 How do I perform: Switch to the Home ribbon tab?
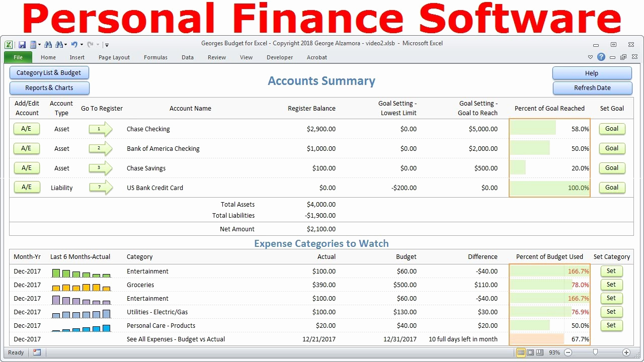48,57
